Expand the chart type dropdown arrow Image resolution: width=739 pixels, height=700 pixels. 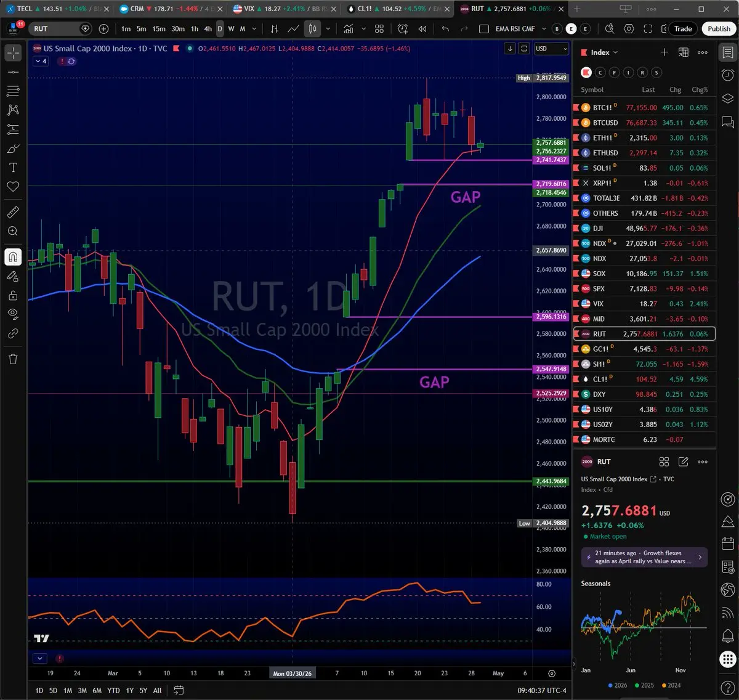pyautogui.click(x=328, y=29)
